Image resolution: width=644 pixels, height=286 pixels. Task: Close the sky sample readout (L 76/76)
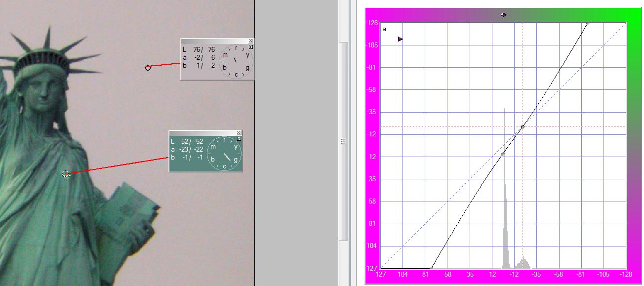point(251,41)
